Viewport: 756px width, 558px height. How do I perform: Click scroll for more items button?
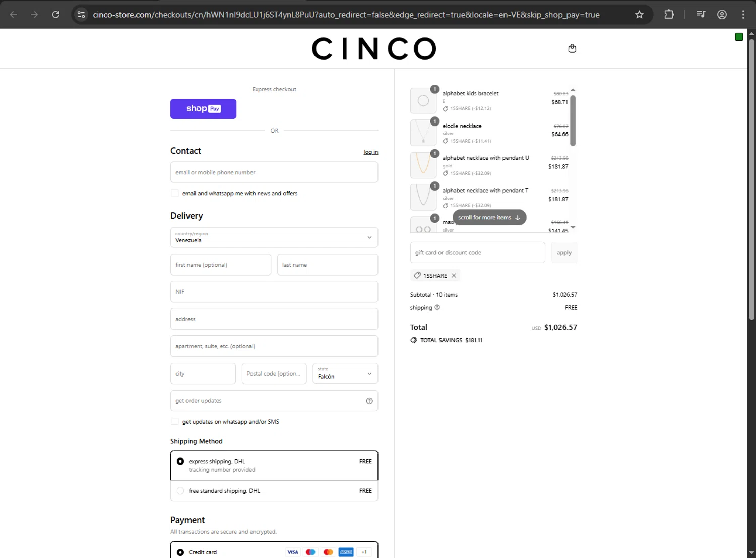pos(489,218)
